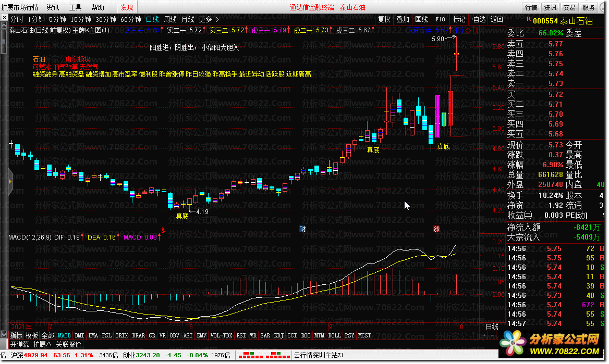Click the 标记 mark button
Image resolution: width=609 pixels, height=364 pixels.
pos(459,19)
